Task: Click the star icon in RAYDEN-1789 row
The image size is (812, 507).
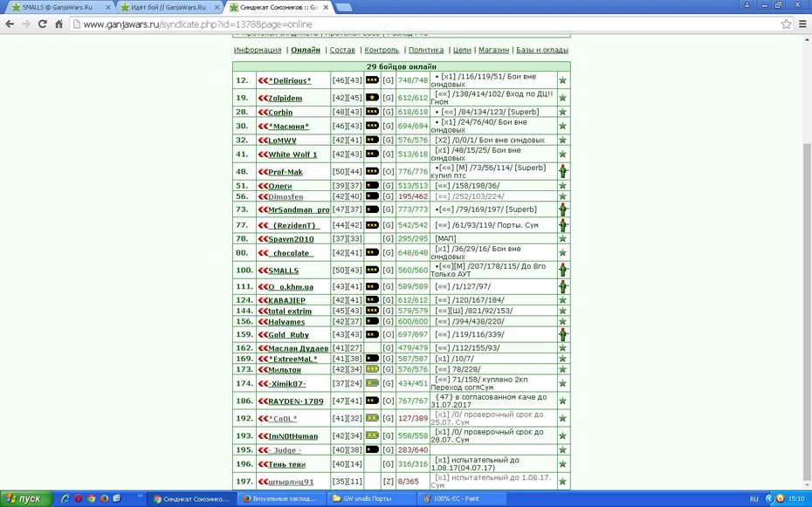Action: click(x=563, y=401)
